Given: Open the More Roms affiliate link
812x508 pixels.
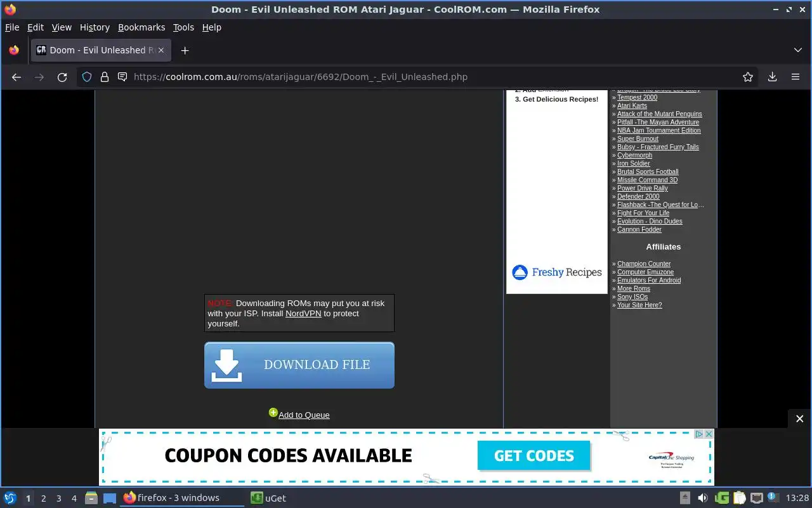Looking at the screenshot, I should 634,289.
